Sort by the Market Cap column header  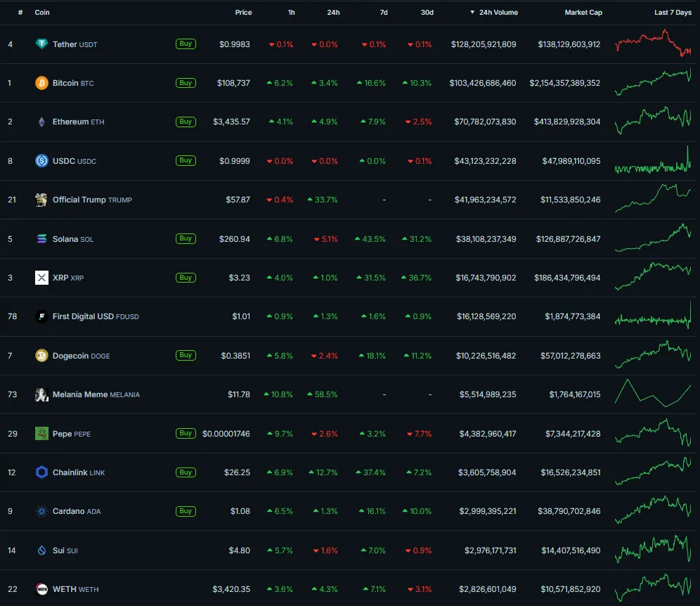pos(583,13)
